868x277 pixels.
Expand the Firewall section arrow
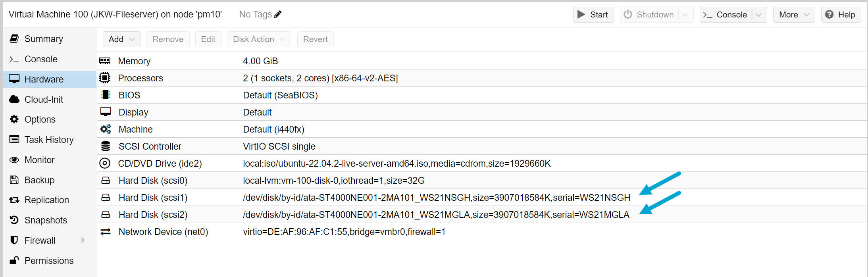click(x=83, y=240)
